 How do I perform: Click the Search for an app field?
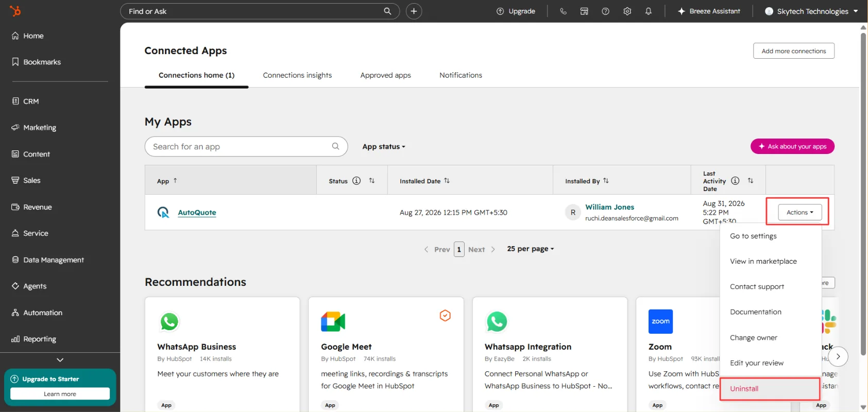[x=246, y=146]
